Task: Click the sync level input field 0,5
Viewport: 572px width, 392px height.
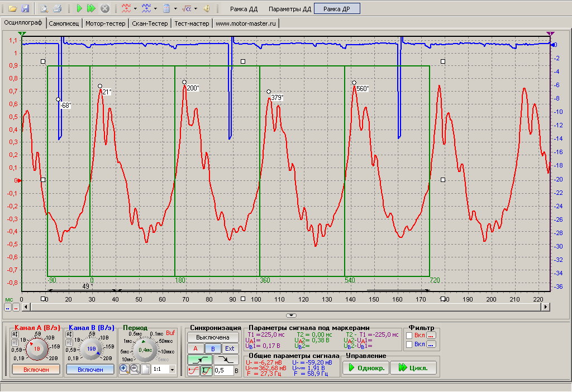Action: click(x=223, y=370)
